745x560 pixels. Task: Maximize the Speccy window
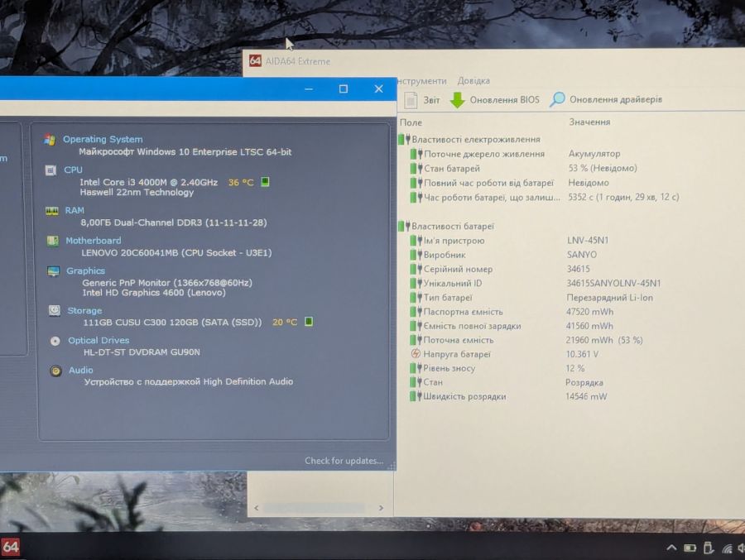[x=343, y=89]
